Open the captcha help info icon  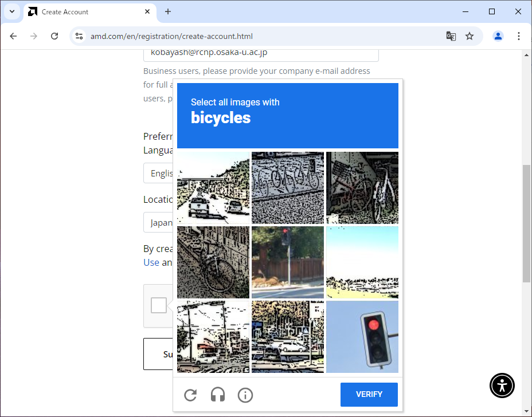245,395
